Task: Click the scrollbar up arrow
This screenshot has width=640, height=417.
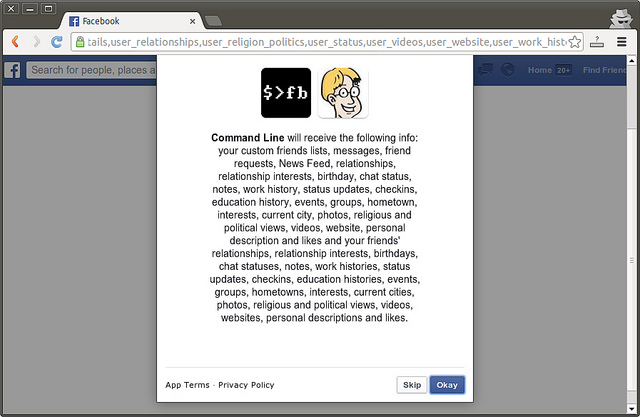Action: pyautogui.click(x=631, y=61)
